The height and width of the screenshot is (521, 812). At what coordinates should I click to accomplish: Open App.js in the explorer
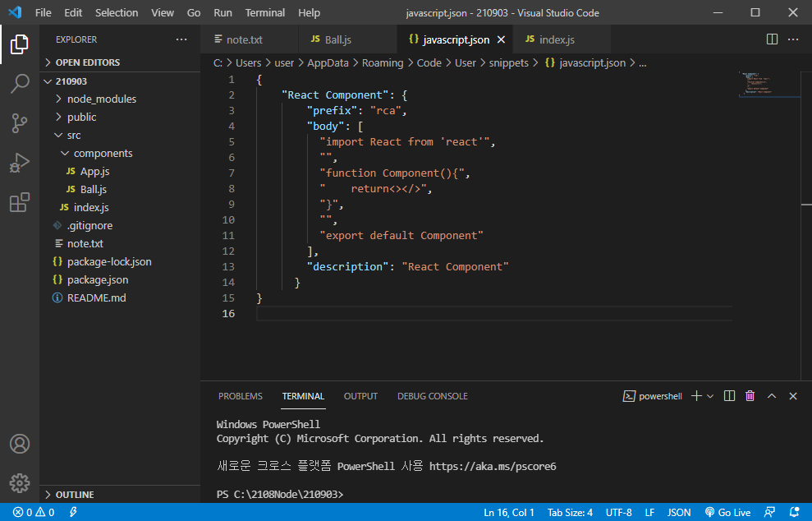[x=120, y=171]
